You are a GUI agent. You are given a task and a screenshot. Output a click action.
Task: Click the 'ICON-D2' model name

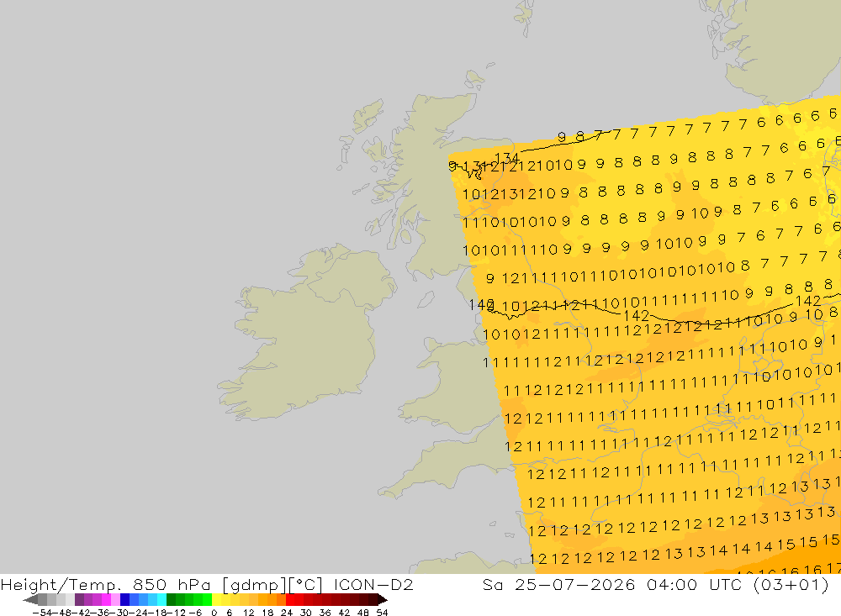(x=373, y=584)
